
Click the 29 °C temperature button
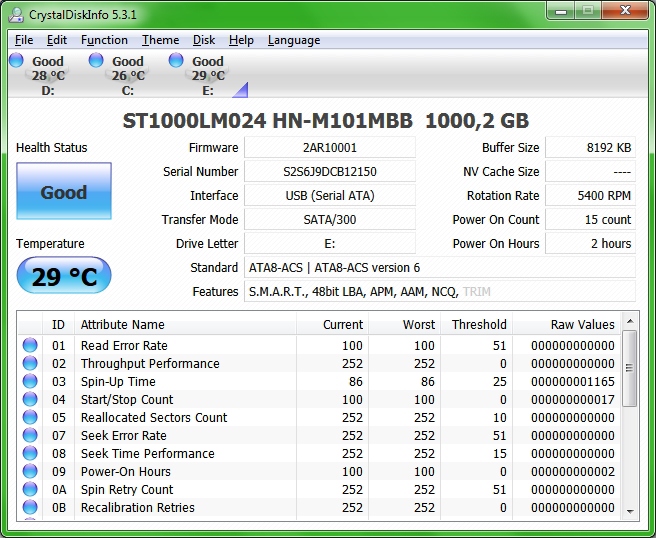pyautogui.click(x=64, y=276)
